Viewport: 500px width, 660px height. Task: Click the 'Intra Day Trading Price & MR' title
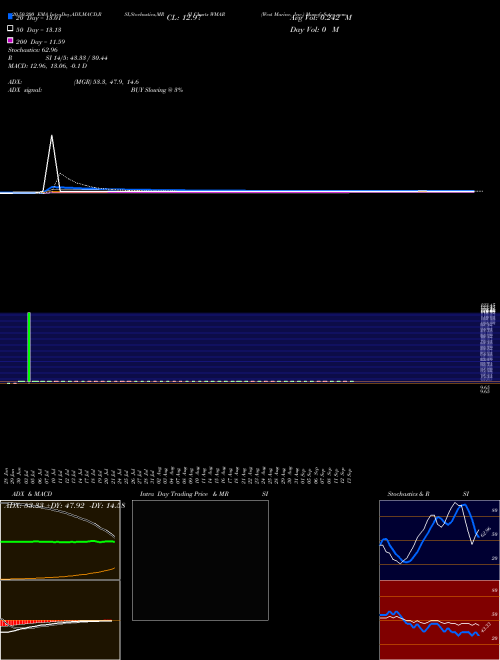coord(184,494)
